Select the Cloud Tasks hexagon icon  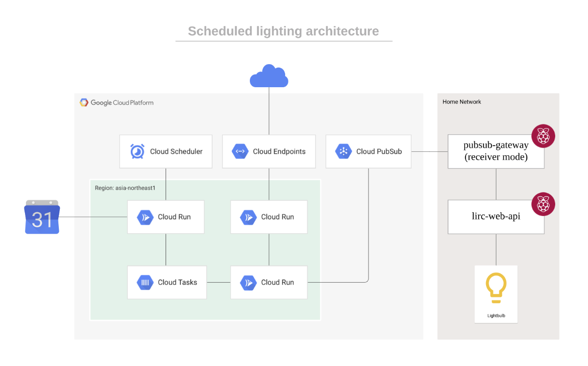[x=146, y=282]
